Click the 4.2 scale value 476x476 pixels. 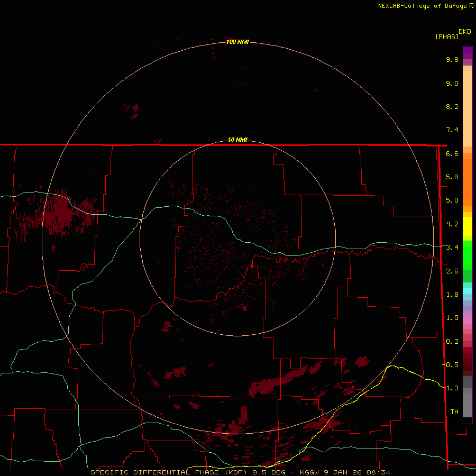(x=452, y=224)
